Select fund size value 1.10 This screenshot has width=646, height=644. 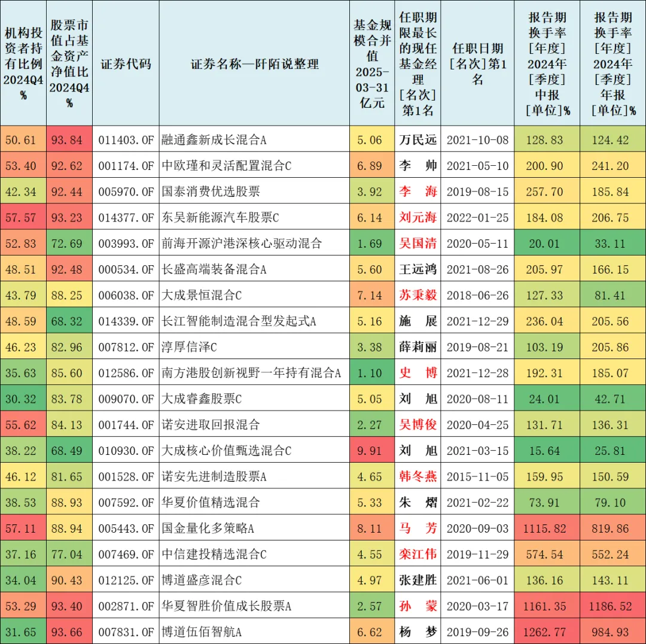coord(370,373)
